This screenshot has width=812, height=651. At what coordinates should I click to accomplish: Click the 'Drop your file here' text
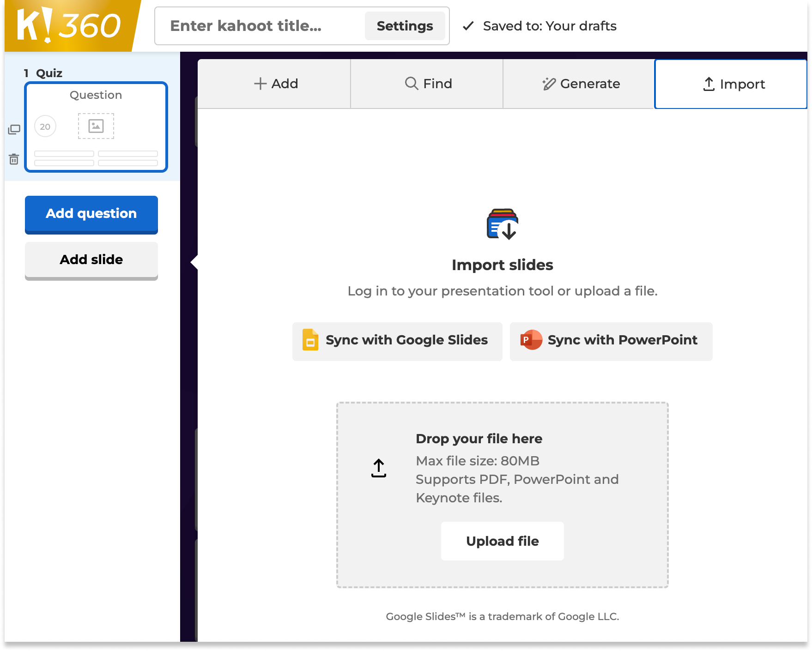pyautogui.click(x=479, y=439)
